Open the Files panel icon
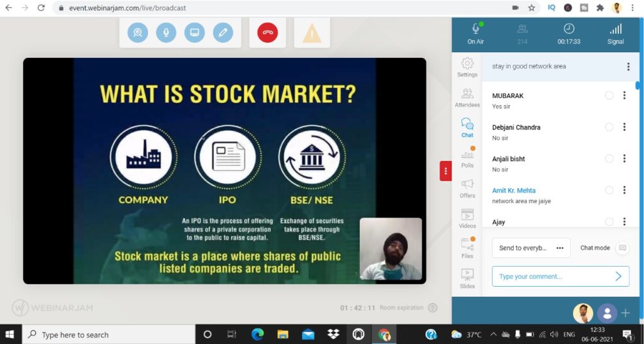The image size is (644, 344). [467, 248]
